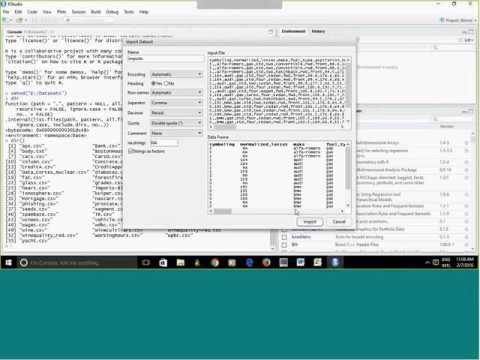
Task: Switch to the History tab
Action: 318,31
